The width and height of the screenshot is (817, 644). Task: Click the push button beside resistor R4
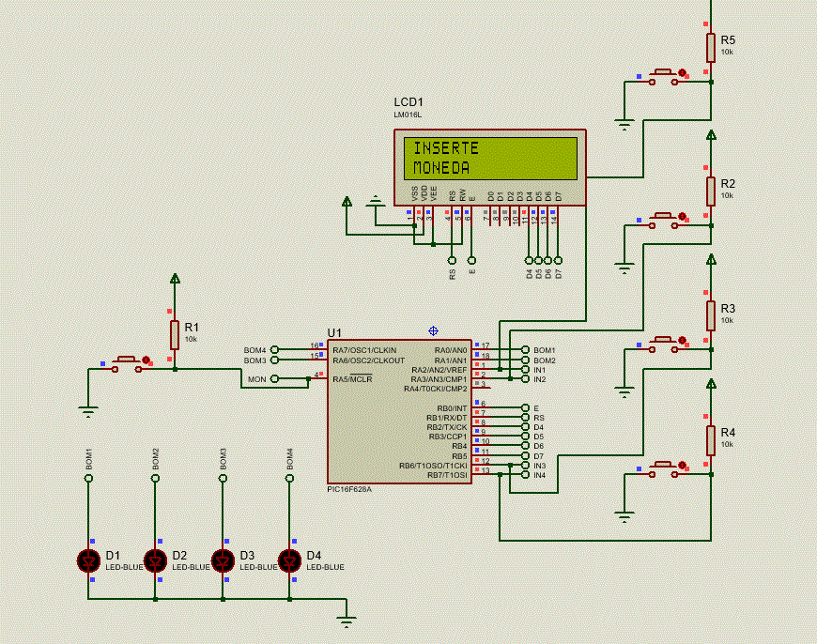pos(663,469)
